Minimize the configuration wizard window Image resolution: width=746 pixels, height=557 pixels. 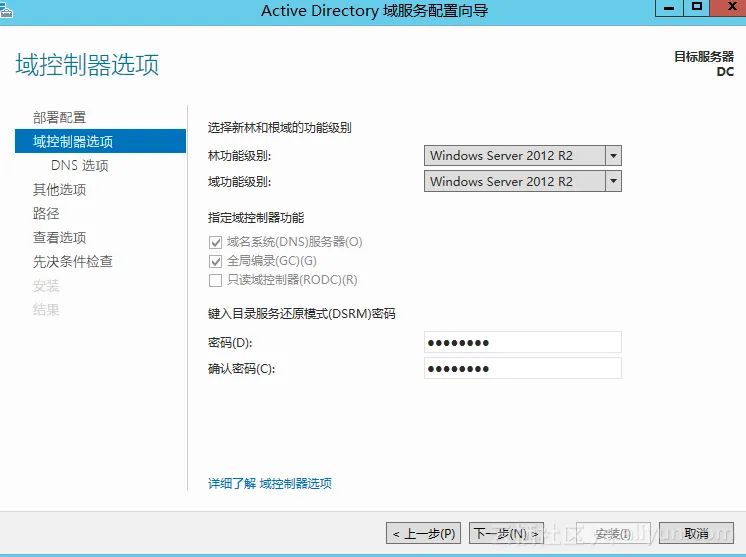click(669, 8)
